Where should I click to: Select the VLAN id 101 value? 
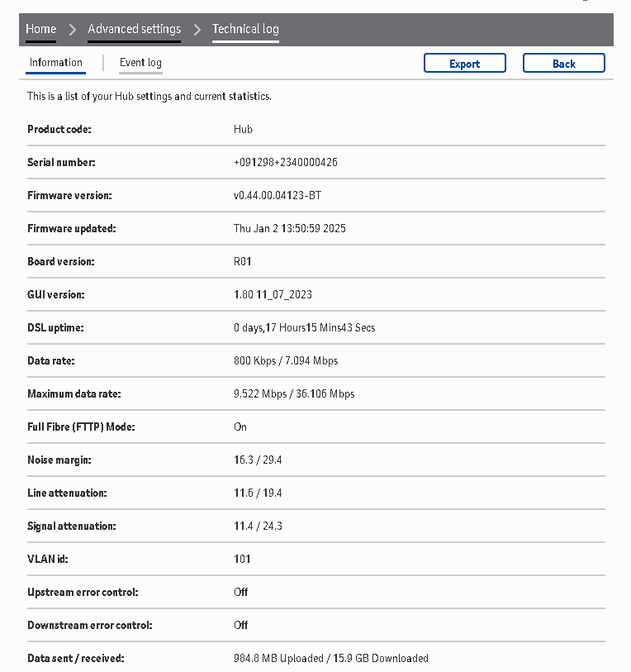pyautogui.click(x=242, y=560)
